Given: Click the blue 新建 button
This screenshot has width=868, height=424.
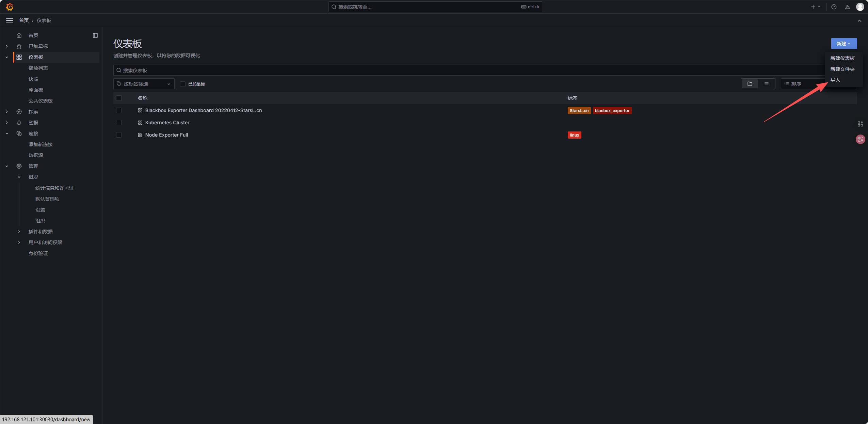Looking at the screenshot, I should [x=843, y=44].
